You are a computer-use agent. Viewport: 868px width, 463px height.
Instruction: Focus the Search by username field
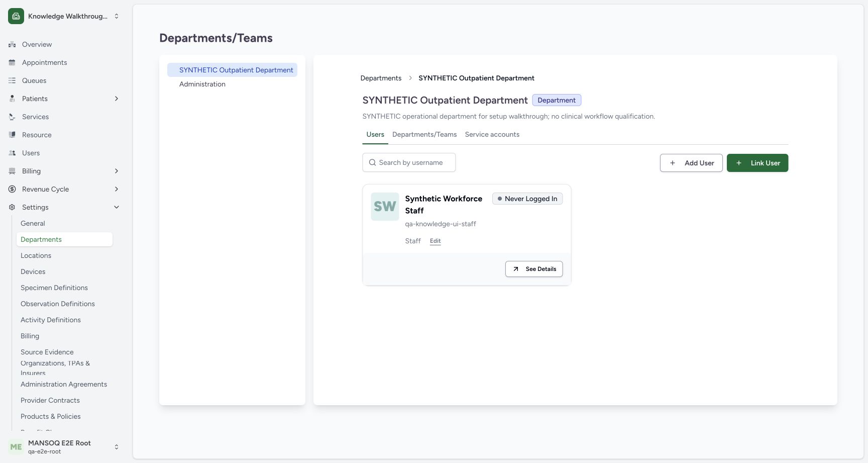pyautogui.click(x=409, y=162)
